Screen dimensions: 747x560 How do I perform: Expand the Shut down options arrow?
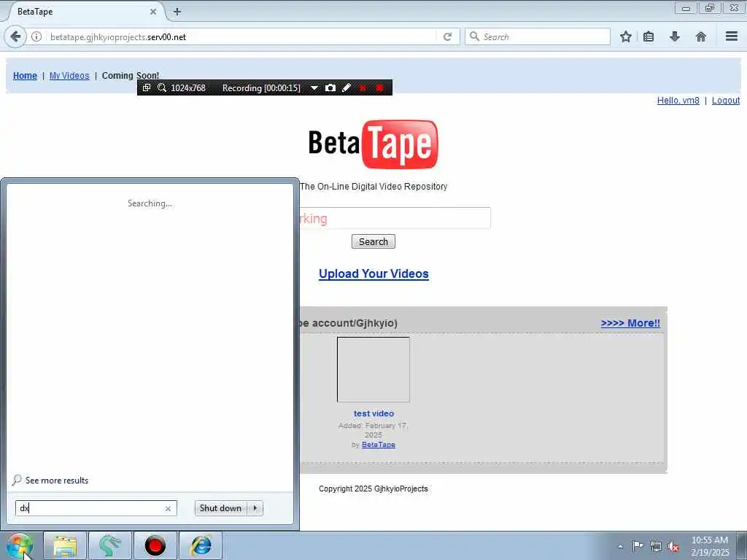point(255,508)
